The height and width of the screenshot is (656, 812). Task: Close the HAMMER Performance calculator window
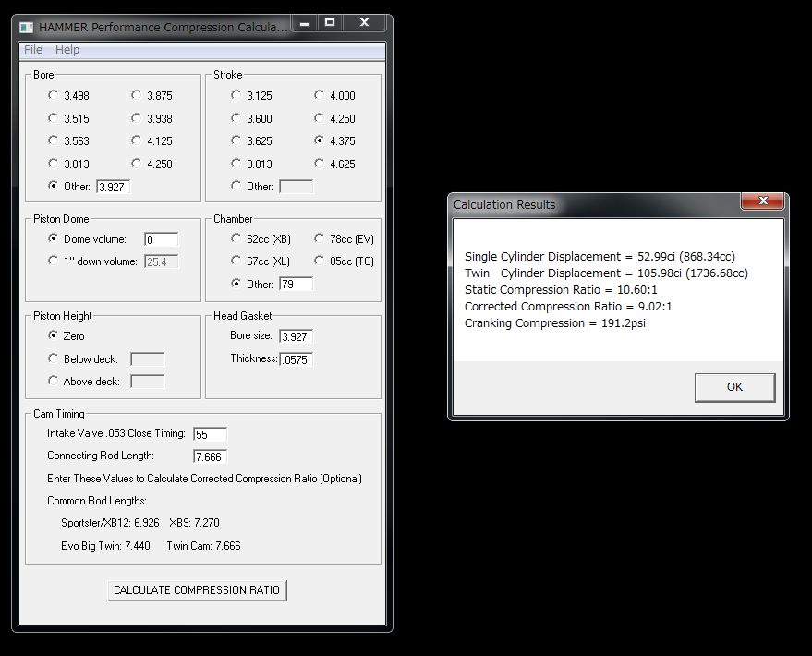pyautogui.click(x=365, y=23)
